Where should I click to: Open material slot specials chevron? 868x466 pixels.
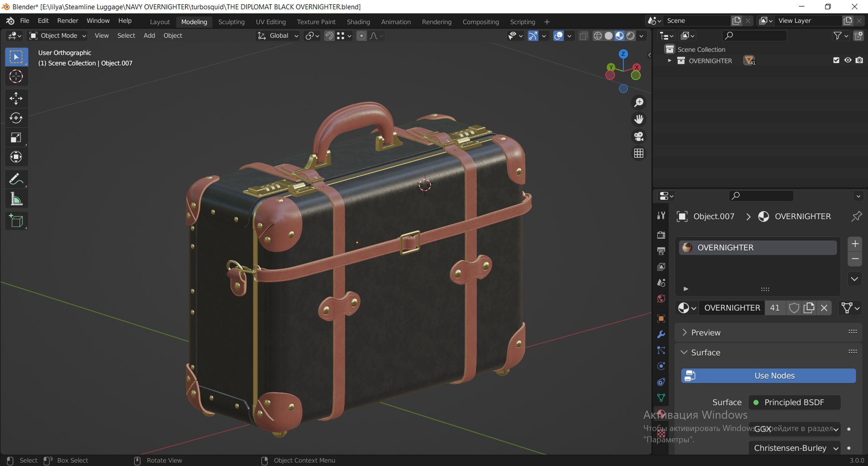point(854,279)
